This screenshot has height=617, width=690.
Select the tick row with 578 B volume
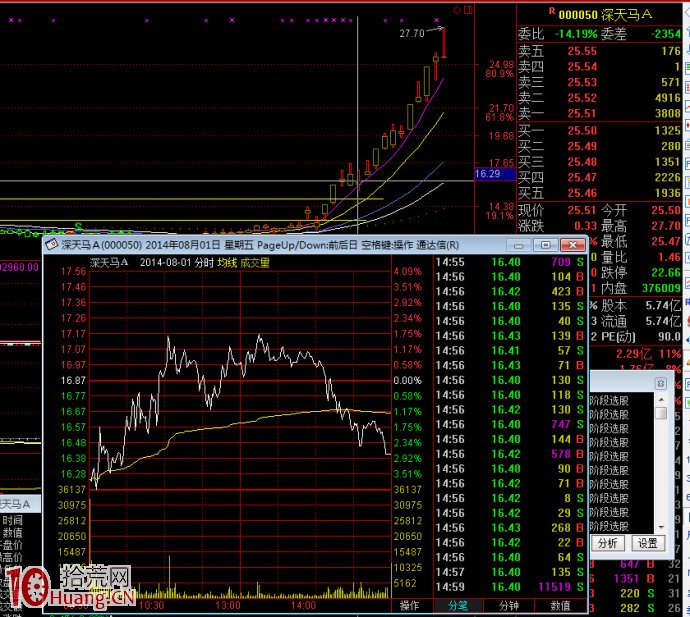pos(510,454)
